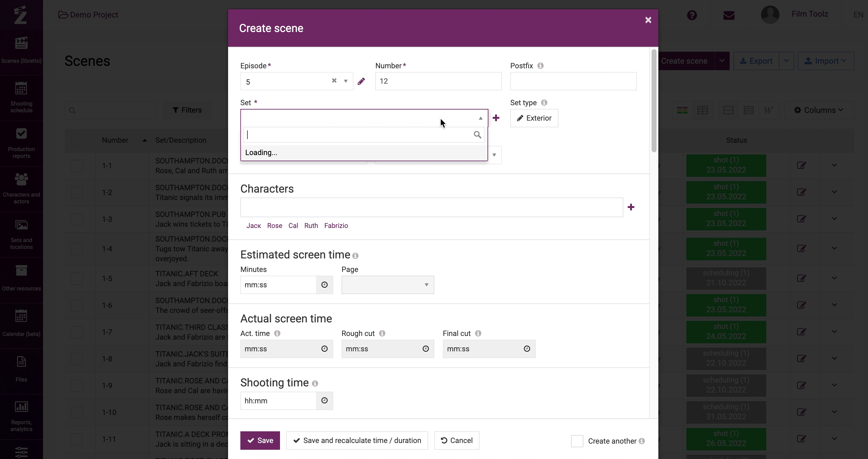Open Reports, analytics section
Viewport: 868px width, 459px height.
click(21, 417)
